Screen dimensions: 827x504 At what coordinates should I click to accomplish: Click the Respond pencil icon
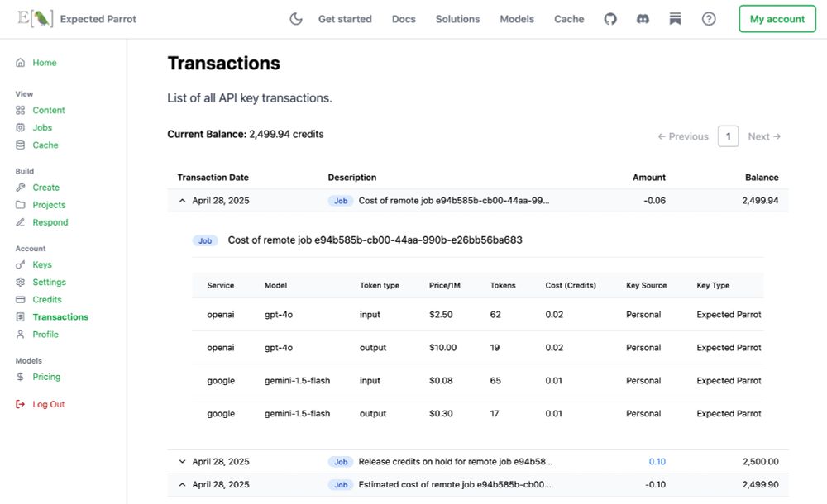[20, 222]
